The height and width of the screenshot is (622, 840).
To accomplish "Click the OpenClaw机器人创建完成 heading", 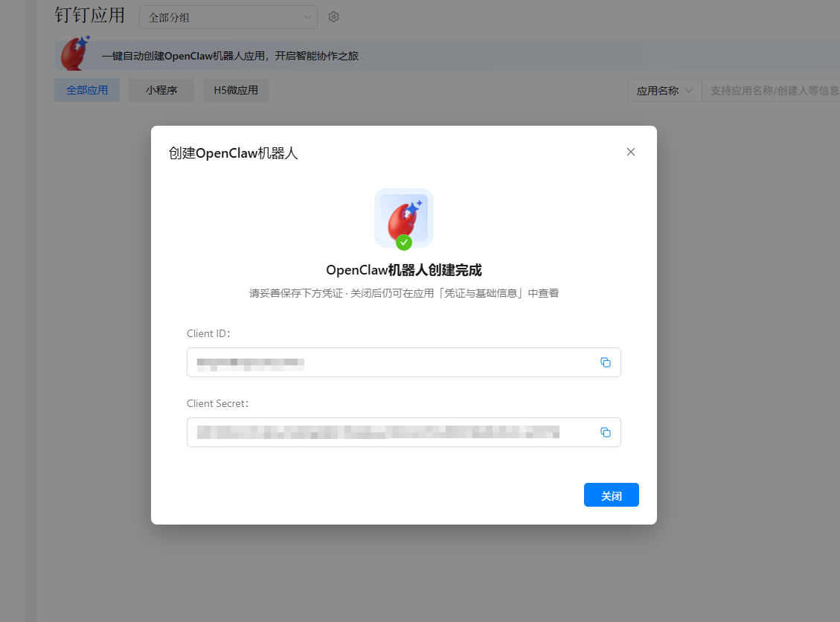I will pyautogui.click(x=404, y=270).
